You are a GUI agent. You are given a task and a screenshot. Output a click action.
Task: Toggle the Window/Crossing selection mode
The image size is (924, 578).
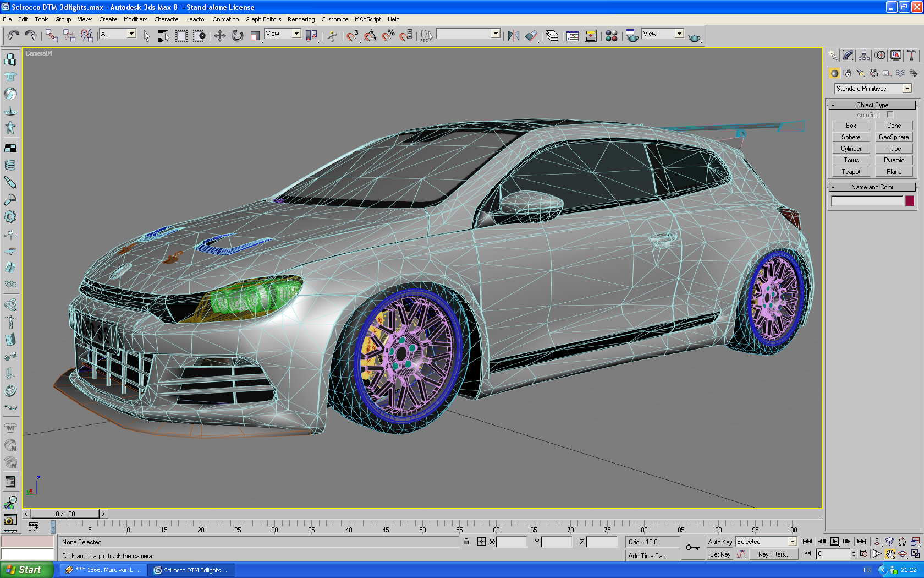pos(199,36)
